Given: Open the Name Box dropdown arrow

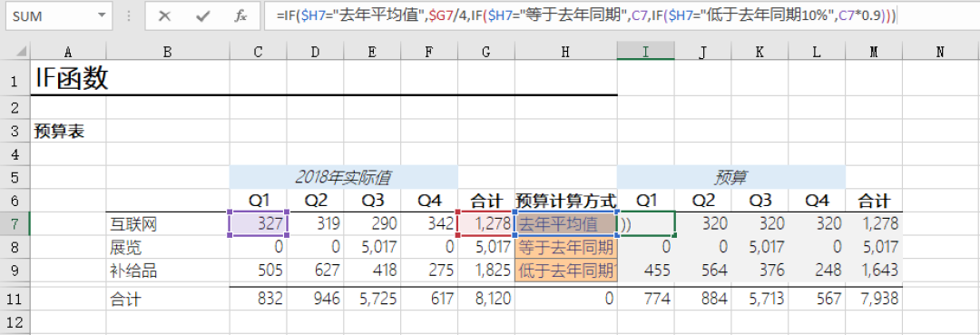Looking at the screenshot, I should click(102, 16).
